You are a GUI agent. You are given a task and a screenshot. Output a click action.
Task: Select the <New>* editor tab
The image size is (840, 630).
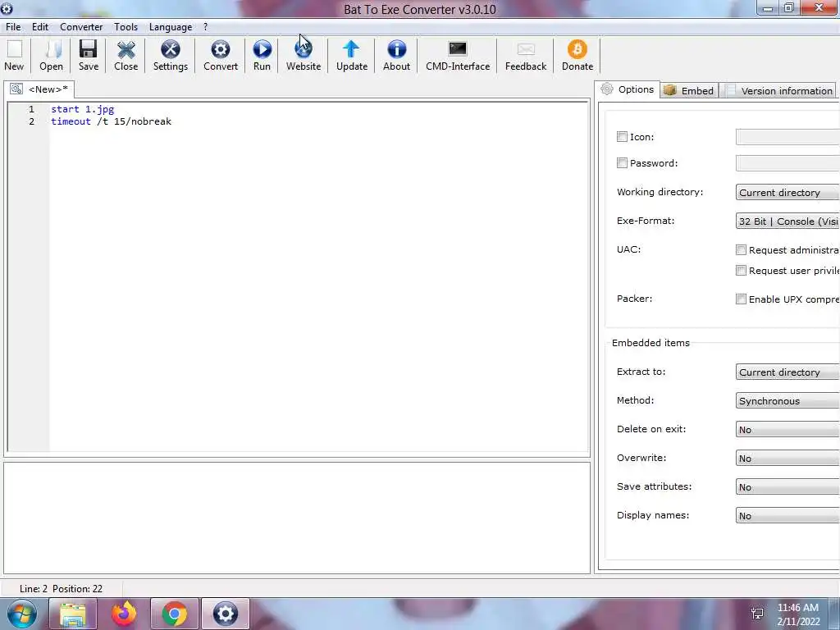[x=39, y=89]
